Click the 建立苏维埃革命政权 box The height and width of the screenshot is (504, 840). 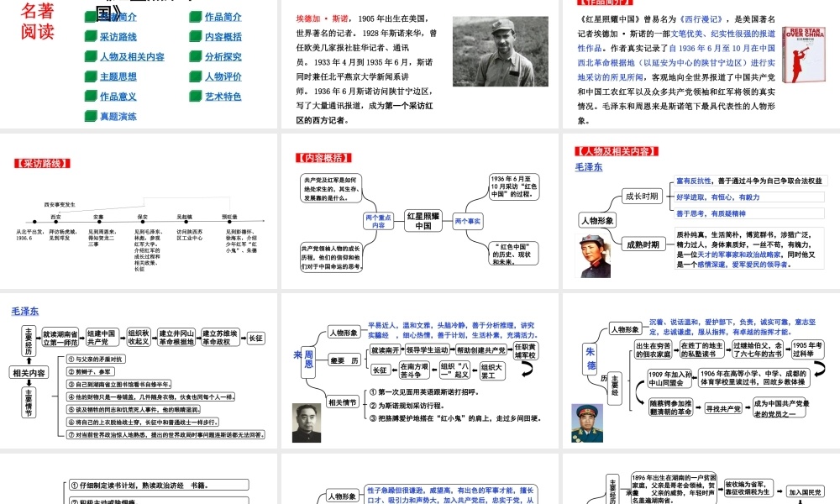[x=219, y=338]
